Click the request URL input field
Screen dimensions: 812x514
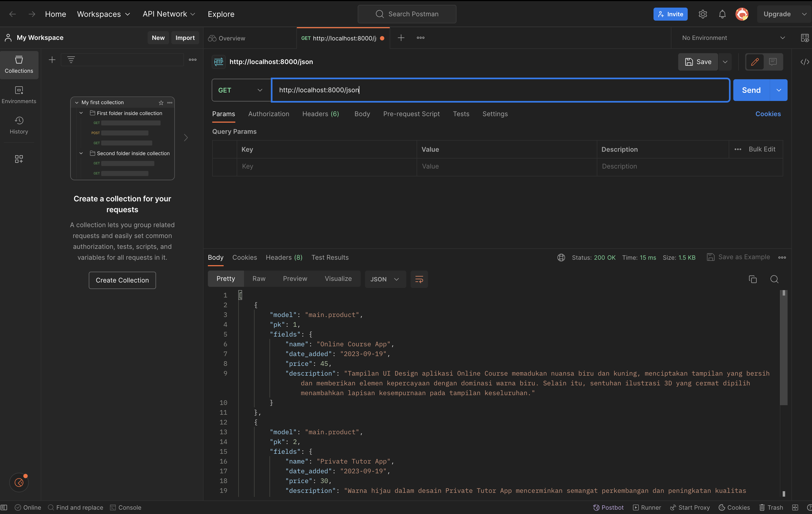click(499, 90)
